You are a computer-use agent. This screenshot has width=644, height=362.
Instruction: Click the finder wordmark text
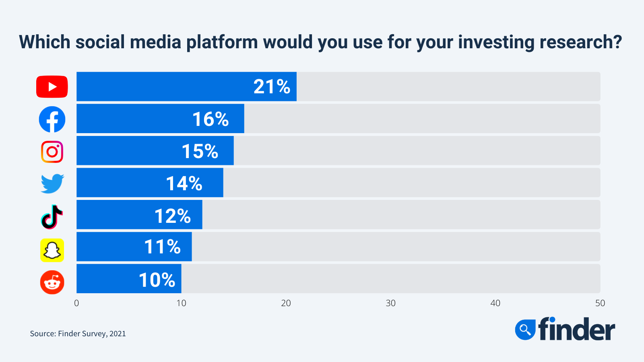coord(577,329)
